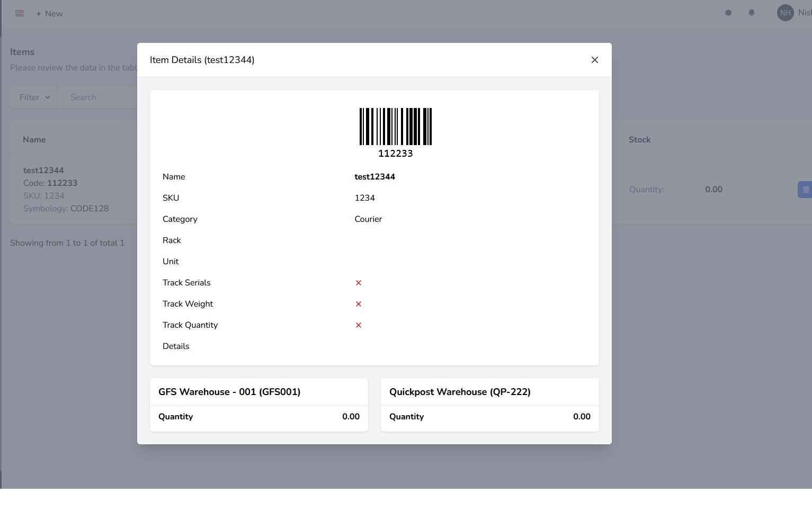Click the Stock column header

click(639, 140)
